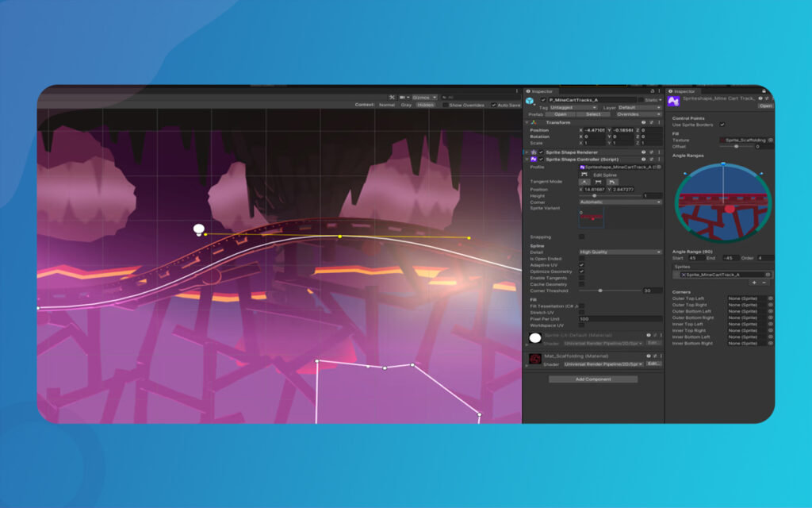
Task: Choose the Continuous tangent mode icon
Action: tap(599, 182)
